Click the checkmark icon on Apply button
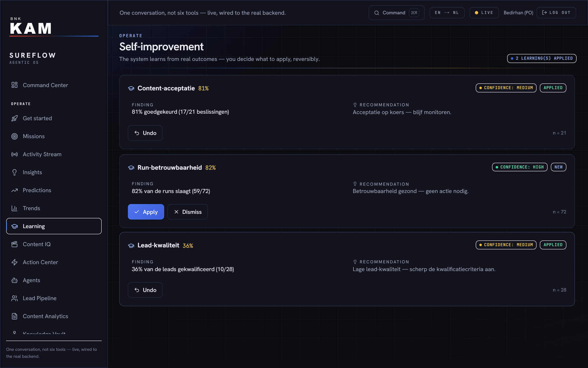 pos(137,212)
